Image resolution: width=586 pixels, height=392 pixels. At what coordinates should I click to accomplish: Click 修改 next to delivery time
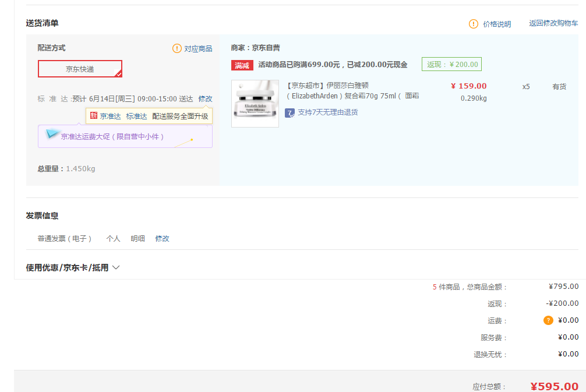click(205, 98)
